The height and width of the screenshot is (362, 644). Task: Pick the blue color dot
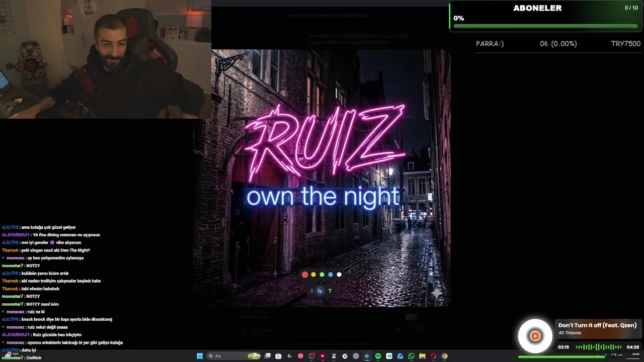click(331, 275)
